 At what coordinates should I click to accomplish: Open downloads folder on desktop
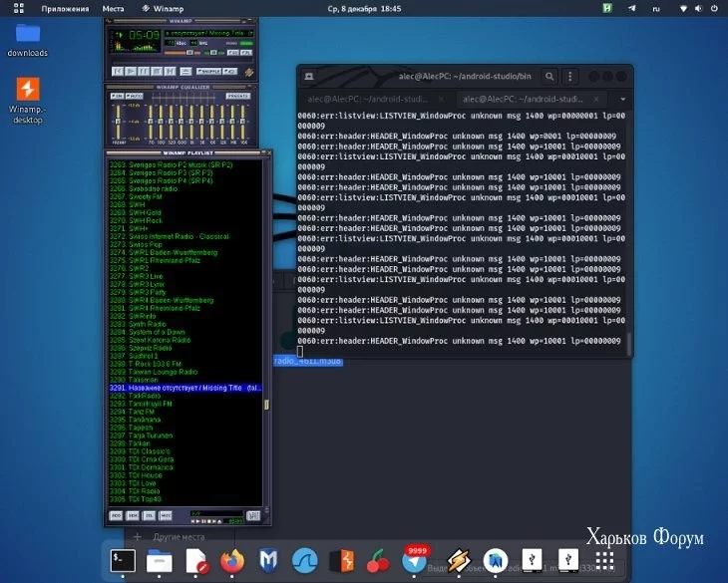[x=27, y=40]
